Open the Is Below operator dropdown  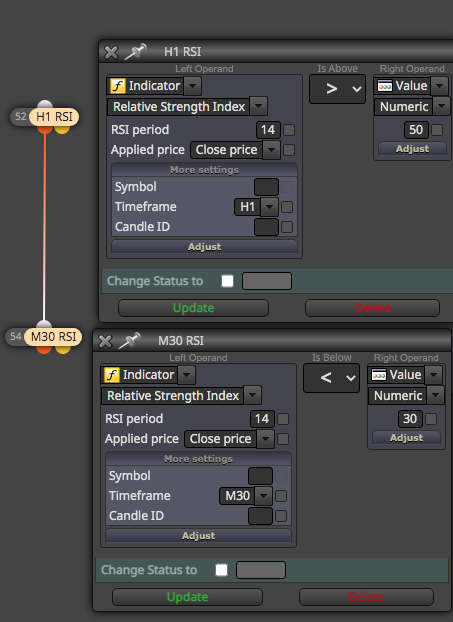(x=332, y=378)
